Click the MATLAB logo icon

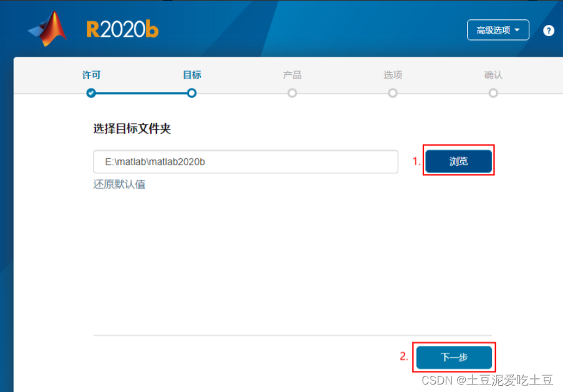click(47, 29)
